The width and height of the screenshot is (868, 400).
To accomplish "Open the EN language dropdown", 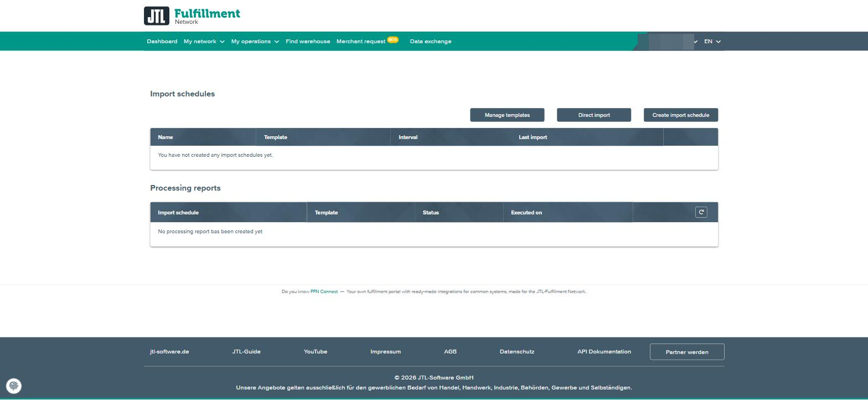I will [x=712, y=42].
